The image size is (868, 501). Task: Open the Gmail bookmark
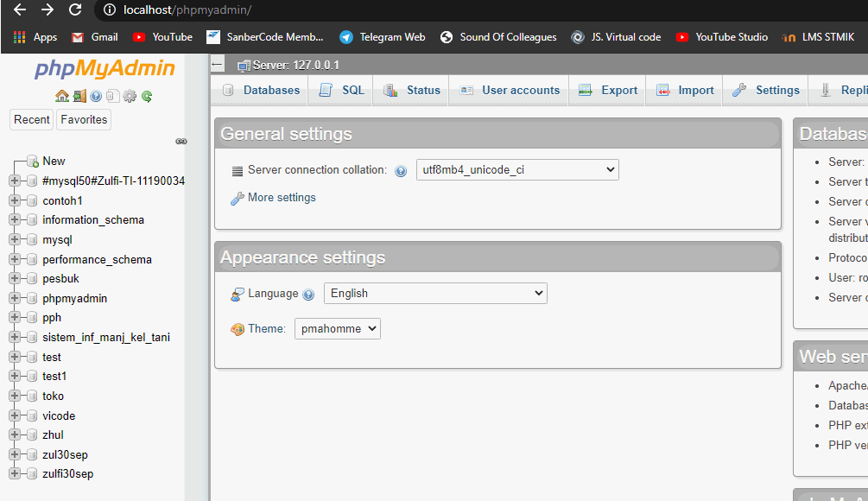tap(95, 37)
